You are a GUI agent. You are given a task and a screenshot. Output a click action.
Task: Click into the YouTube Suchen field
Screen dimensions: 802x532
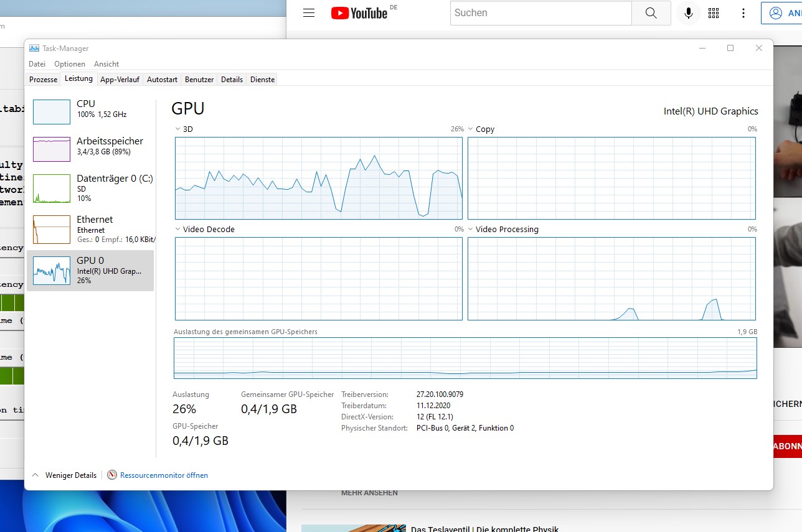point(540,13)
